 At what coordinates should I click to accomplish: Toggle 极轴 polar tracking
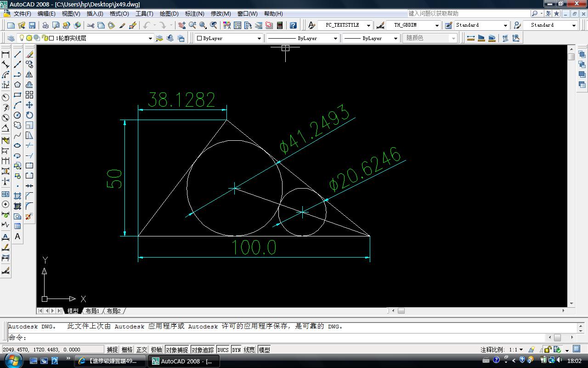click(x=157, y=350)
